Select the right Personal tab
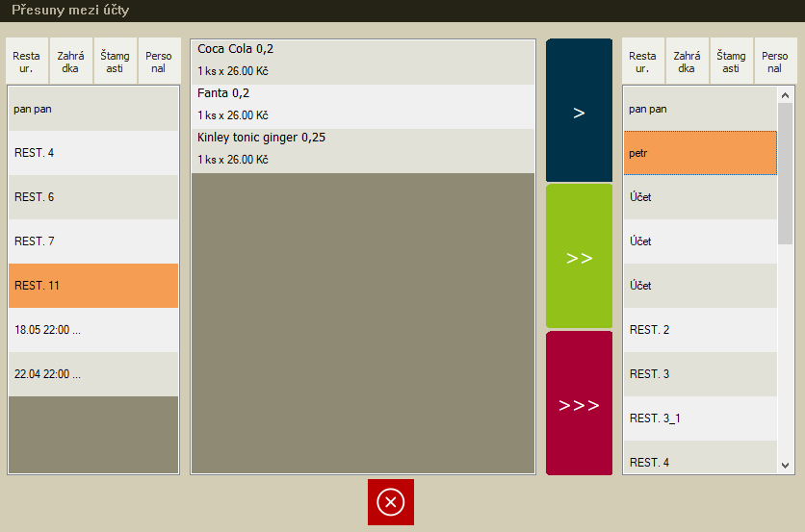The image size is (805, 532). coord(775,63)
